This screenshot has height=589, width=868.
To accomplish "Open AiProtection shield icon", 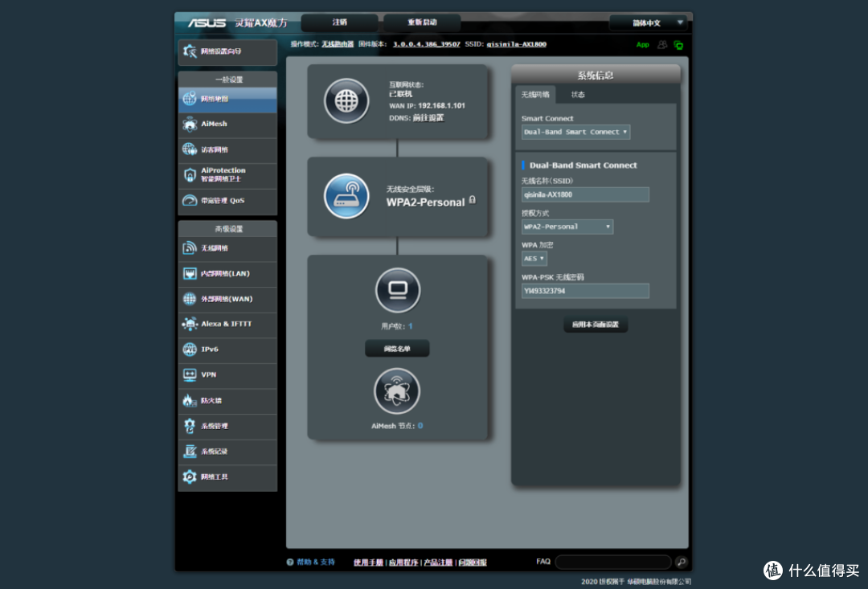I will (x=190, y=175).
